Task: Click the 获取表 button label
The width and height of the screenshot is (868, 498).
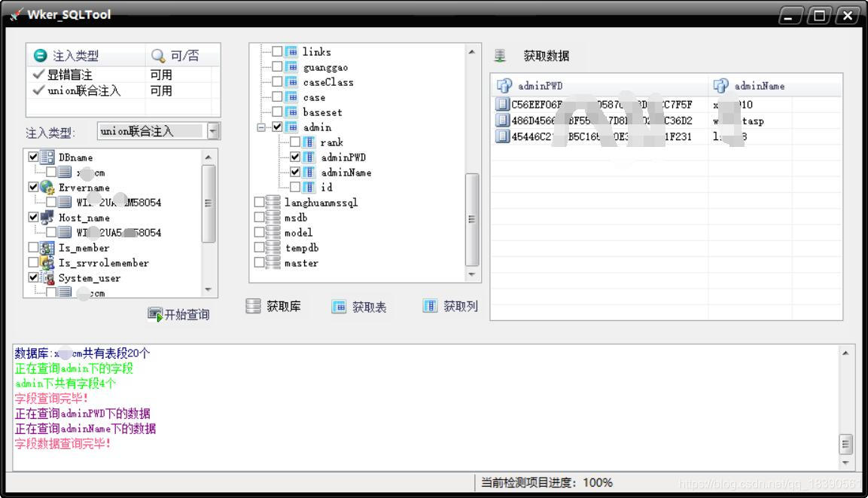Action: [x=369, y=307]
